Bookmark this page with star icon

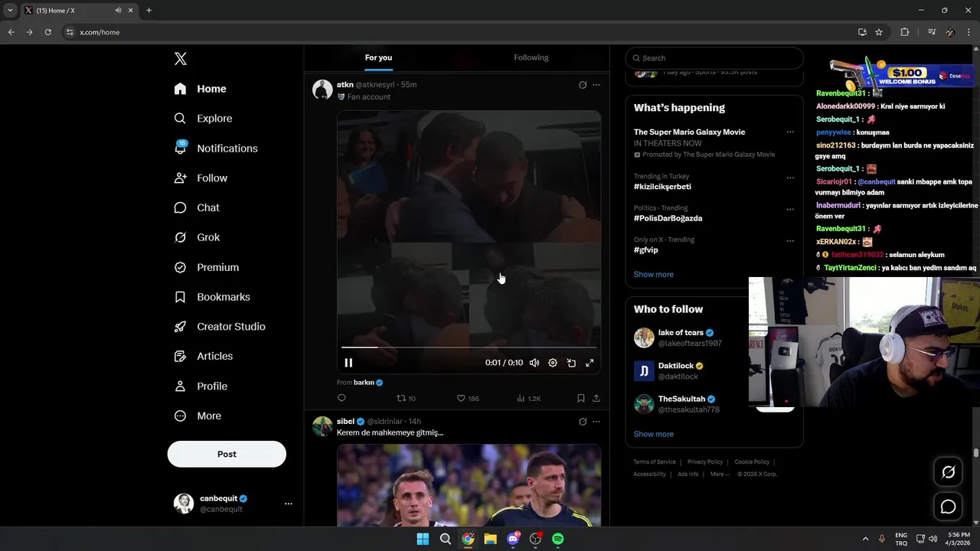pyautogui.click(x=879, y=32)
